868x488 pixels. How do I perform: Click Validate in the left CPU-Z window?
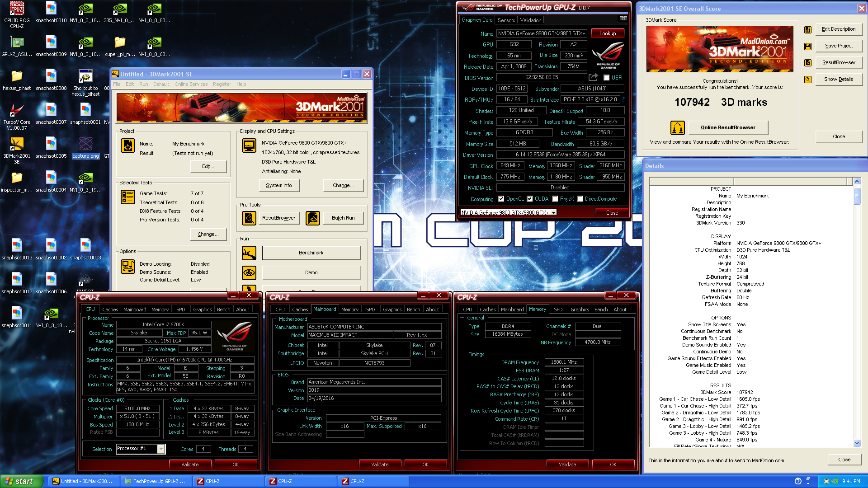coord(190,465)
